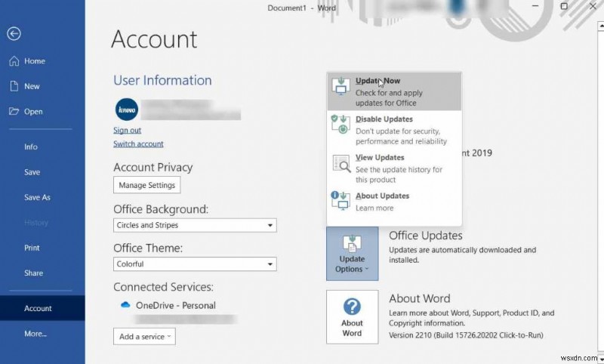Maximize the Word window
The image size is (604, 364).
click(564, 6)
